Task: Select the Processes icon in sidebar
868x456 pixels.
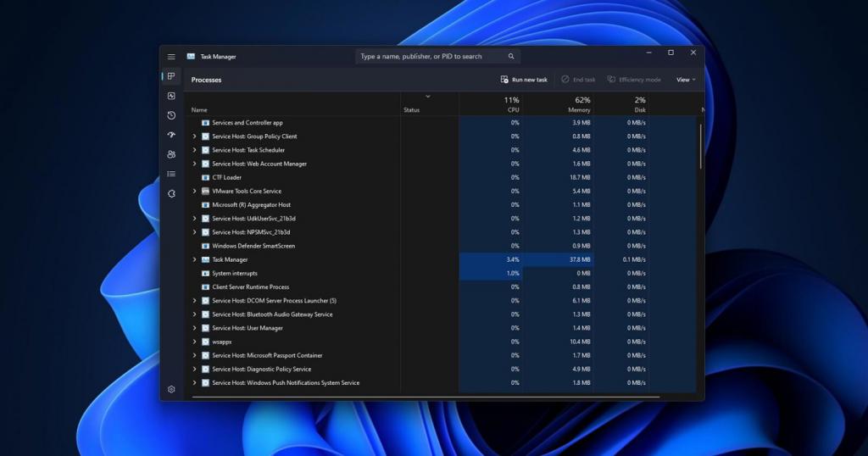Action: click(x=171, y=76)
